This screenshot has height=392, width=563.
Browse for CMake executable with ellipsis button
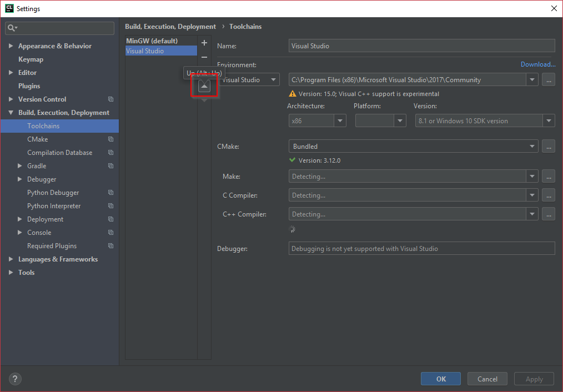click(548, 146)
